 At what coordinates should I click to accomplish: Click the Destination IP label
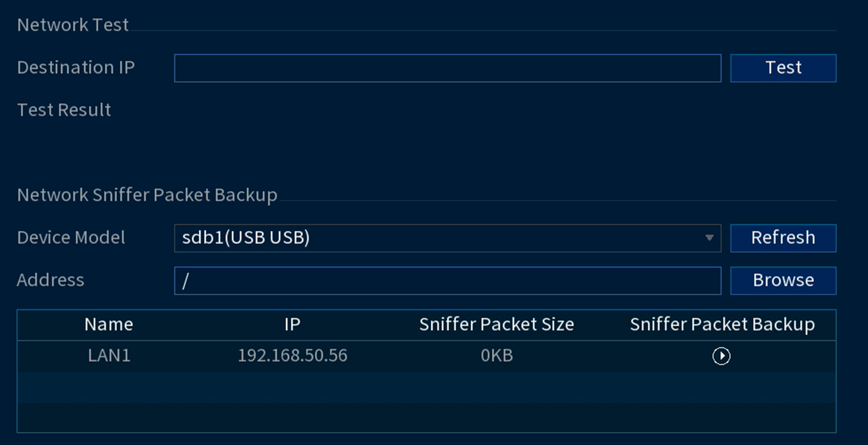(x=76, y=68)
